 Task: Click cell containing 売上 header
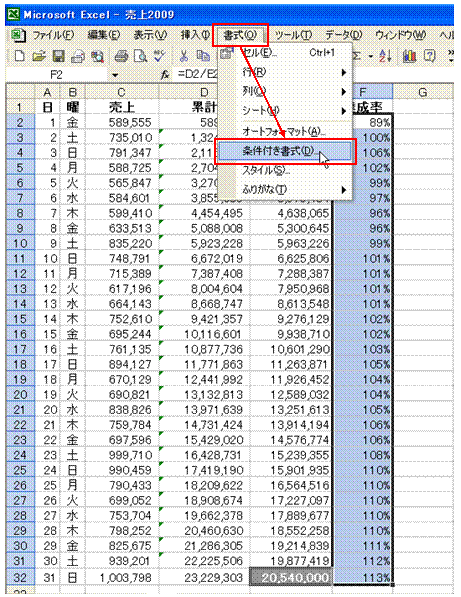pyautogui.click(x=121, y=107)
